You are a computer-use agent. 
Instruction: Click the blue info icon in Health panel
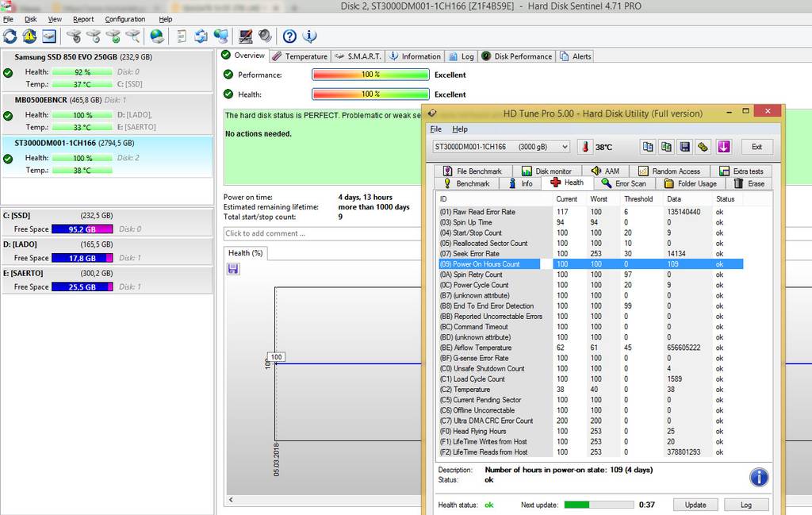tap(758, 477)
